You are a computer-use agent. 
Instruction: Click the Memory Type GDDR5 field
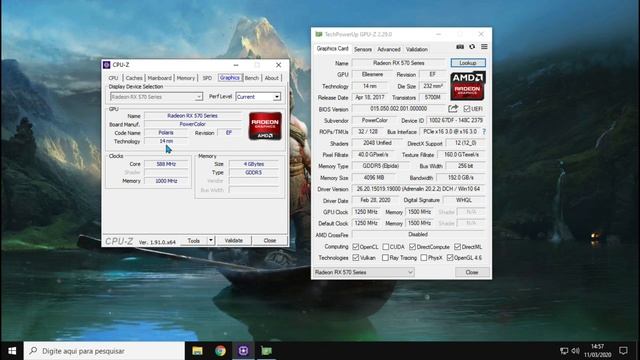380,166
